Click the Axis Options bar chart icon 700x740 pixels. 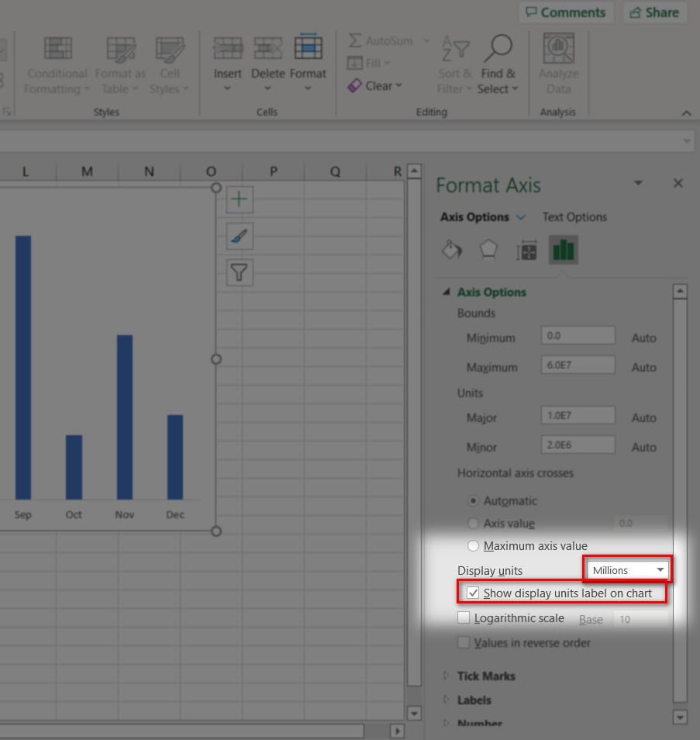(x=564, y=250)
